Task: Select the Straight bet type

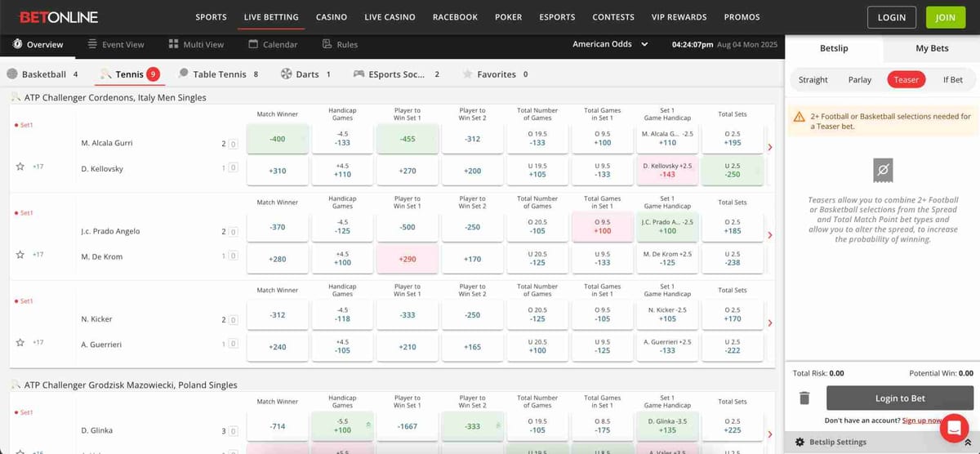Action: (813, 80)
